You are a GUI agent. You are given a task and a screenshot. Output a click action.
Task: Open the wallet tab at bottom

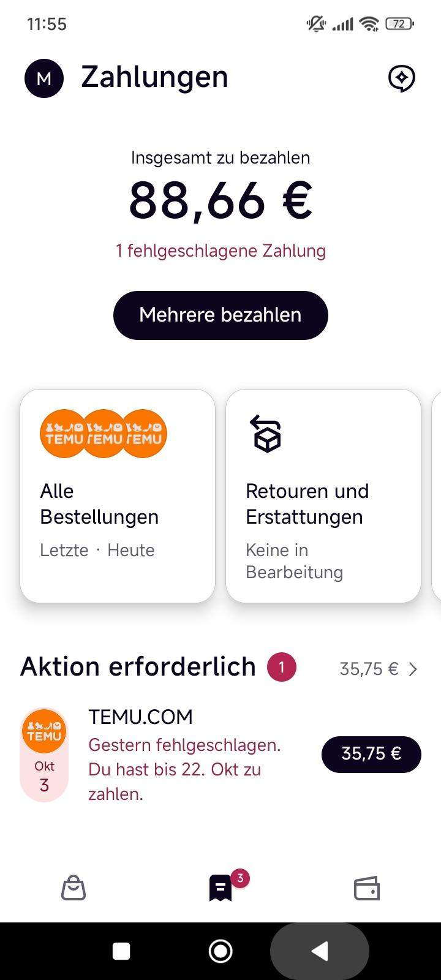(367, 888)
